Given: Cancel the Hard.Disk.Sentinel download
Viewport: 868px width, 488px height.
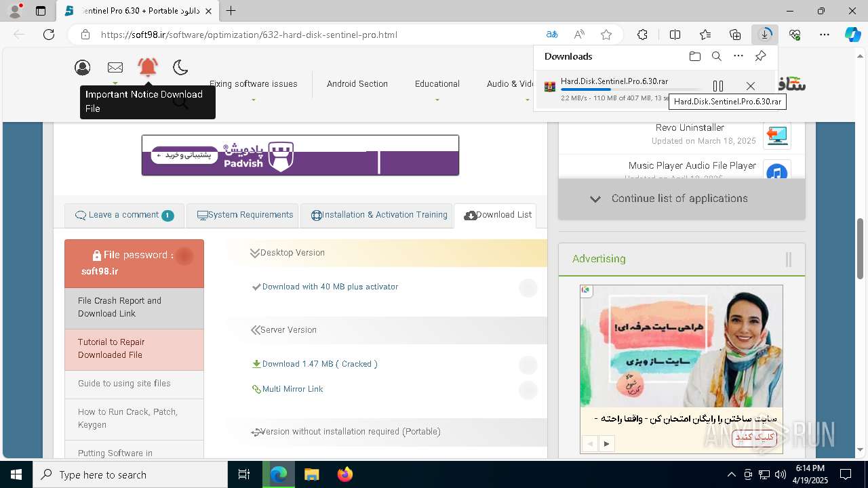Looking at the screenshot, I should pos(751,86).
